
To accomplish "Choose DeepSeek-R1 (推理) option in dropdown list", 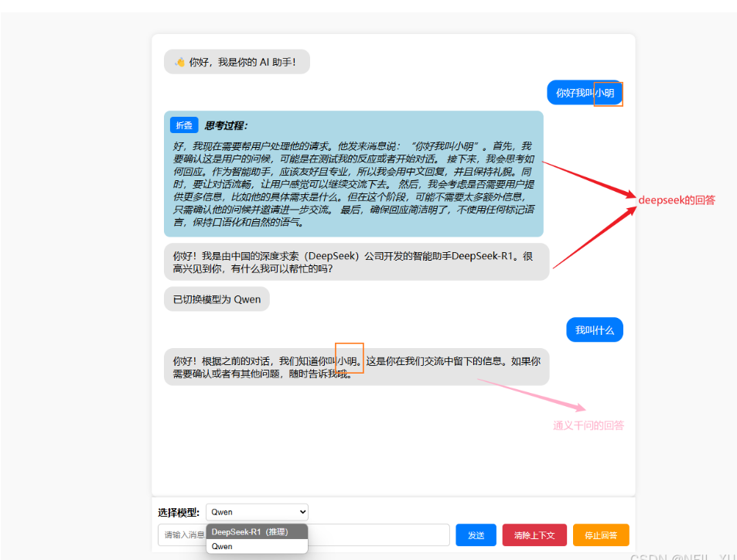I will click(x=257, y=532).
